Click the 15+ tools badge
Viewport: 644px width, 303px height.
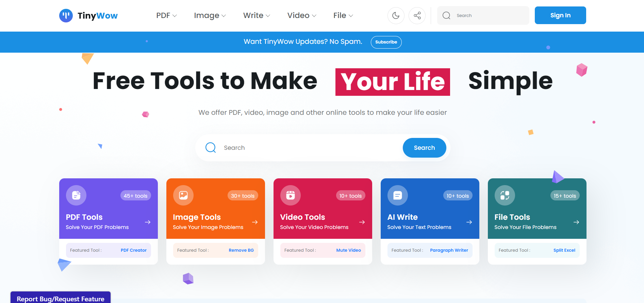pos(565,196)
